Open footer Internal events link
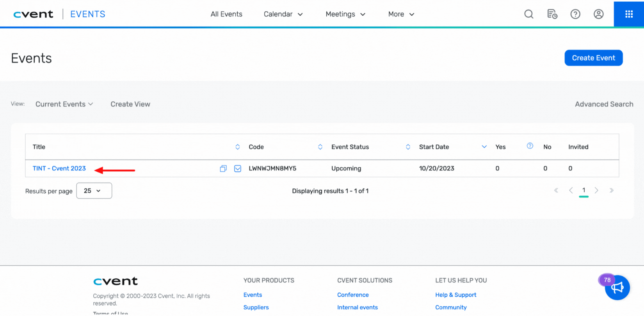The width and height of the screenshot is (644, 316). click(358, 307)
